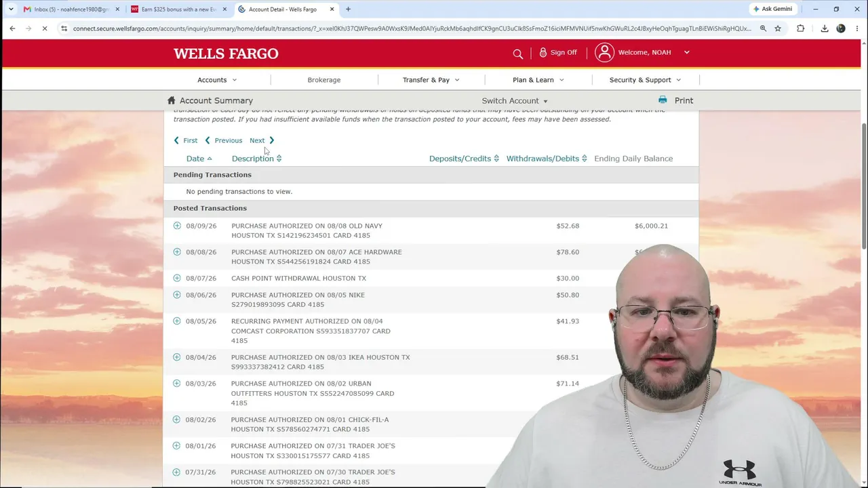Open the Wells Fargo site search
The height and width of the screenshot is (488, 868).
coord(518,53)
